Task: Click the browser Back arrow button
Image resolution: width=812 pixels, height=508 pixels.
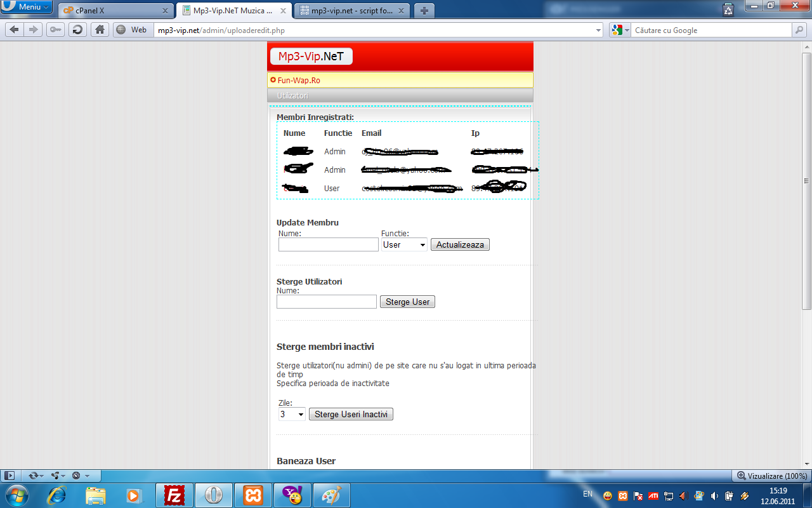Action: tap(14, 30)
